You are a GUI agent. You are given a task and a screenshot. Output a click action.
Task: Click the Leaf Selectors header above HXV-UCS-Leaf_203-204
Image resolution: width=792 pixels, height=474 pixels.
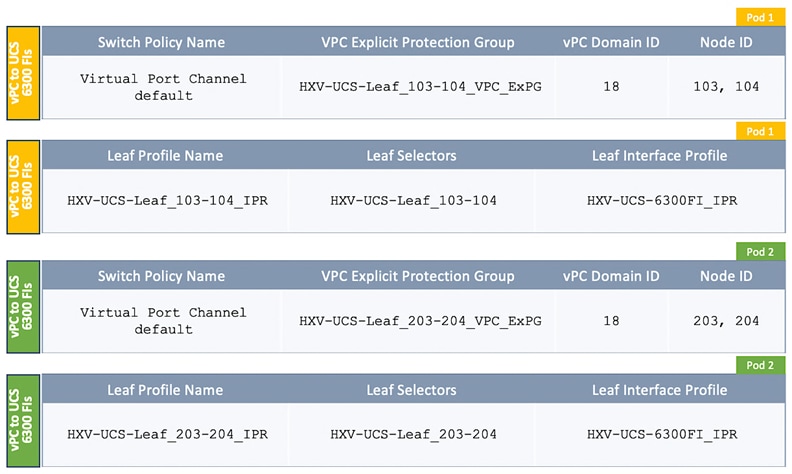pyautogui.click(x=411, y=390)
